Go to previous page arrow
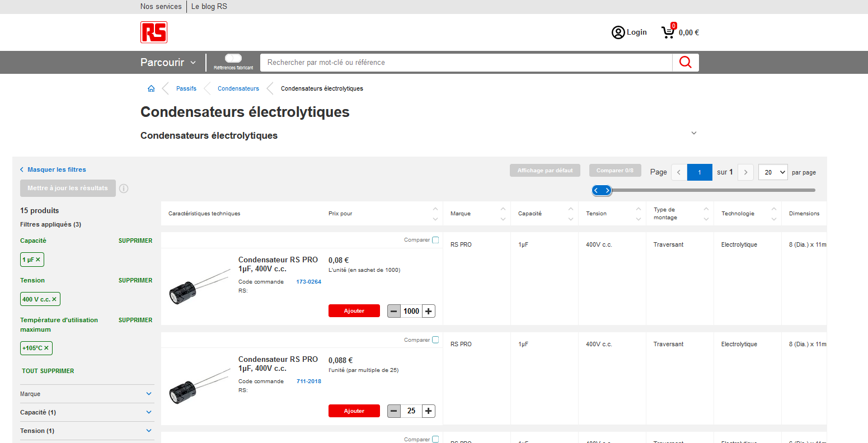 pos(679,172)
